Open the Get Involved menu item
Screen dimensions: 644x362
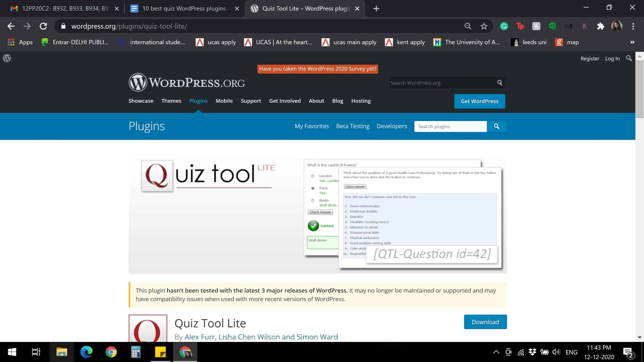coord(285,101)
